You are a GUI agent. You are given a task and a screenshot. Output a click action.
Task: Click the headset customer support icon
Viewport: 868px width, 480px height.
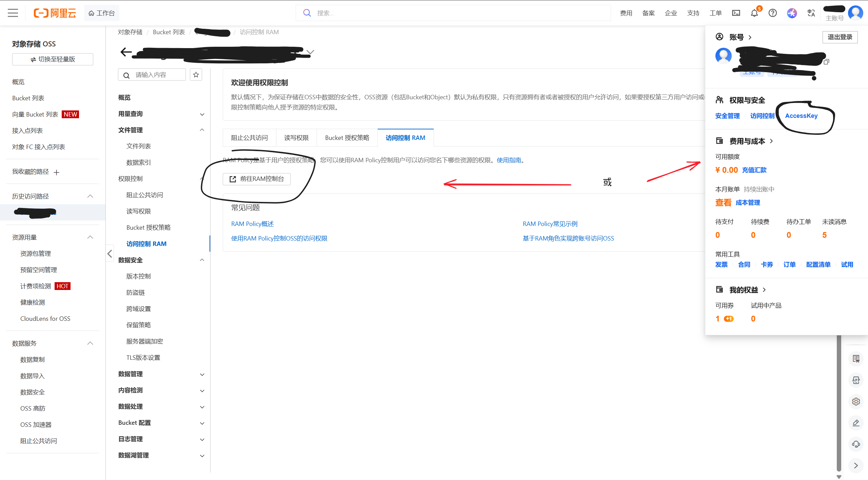tap(856, 444)
